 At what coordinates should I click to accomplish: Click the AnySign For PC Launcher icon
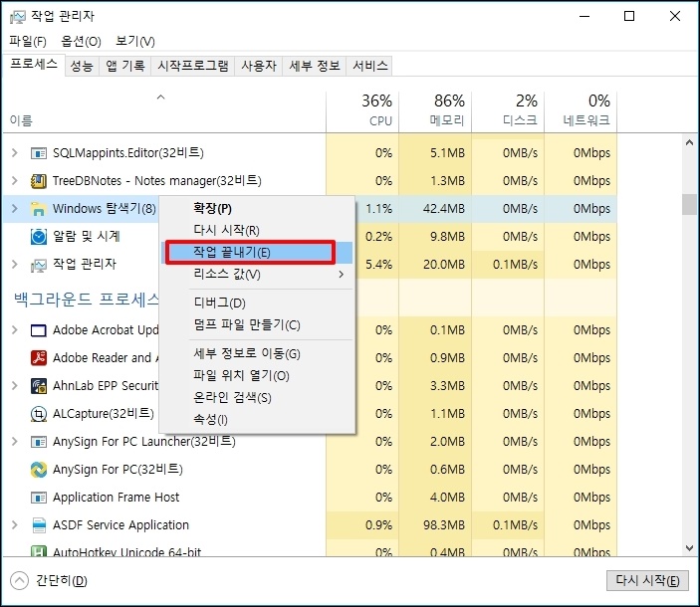click(x=39, y=442)
